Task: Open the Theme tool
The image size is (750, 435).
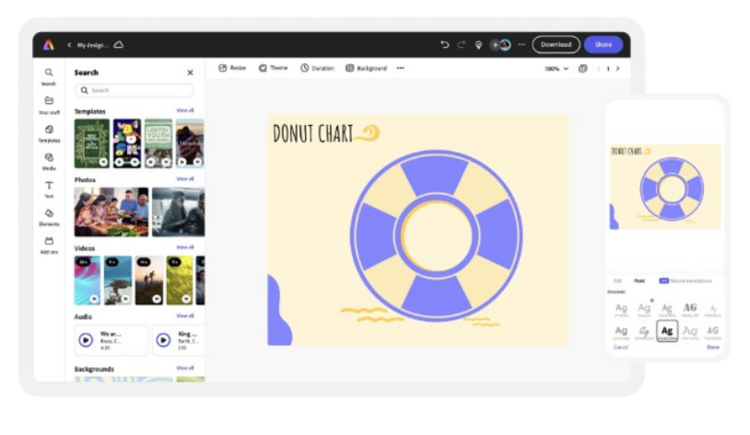Action: pyautogui.click(x=273, y=68)
